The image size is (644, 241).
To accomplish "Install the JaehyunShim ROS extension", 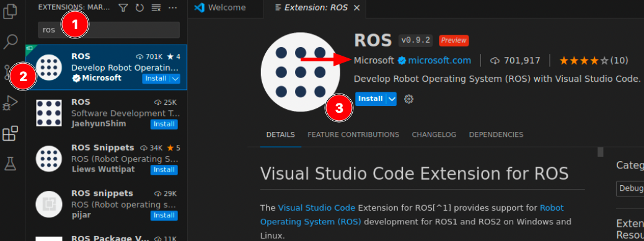I will 164,124.
